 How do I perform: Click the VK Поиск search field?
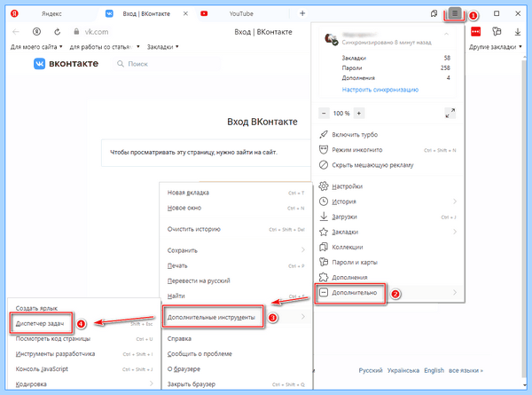coord(167,64)
